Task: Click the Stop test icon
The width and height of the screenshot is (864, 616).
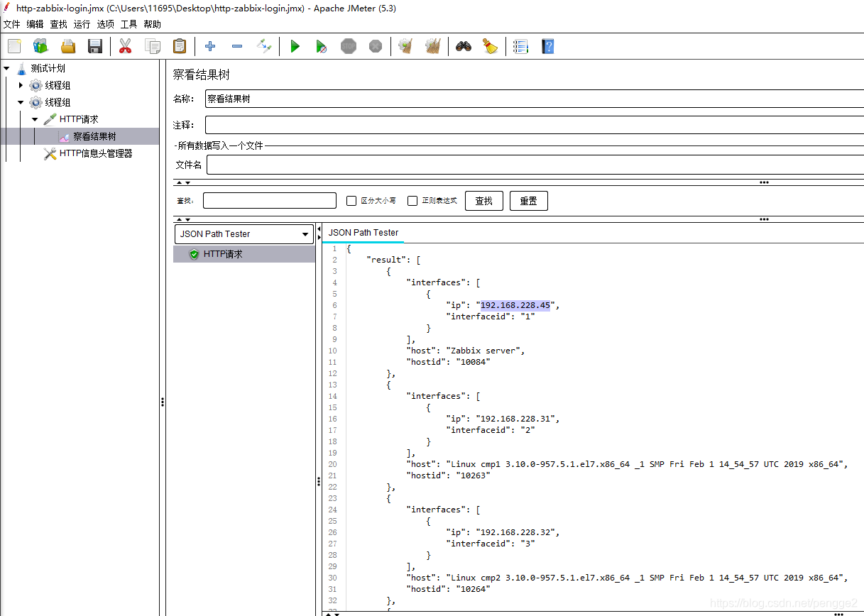Action: [x=349, y=46]
